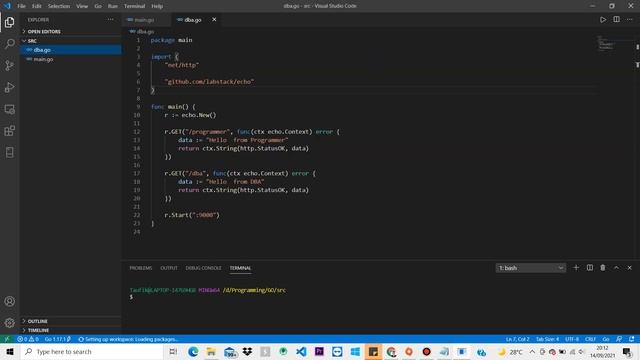
Task: Click CRLF line ending selector
Action: coord(590,339)
